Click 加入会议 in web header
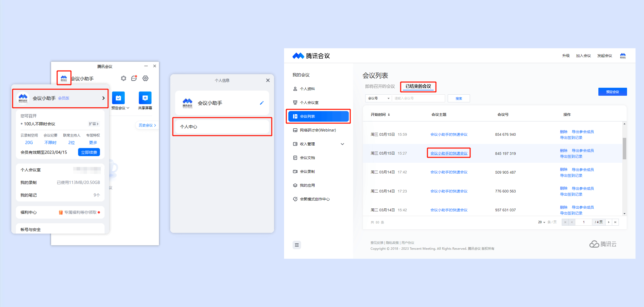The width and height of the screenshot is (644, 307). (583, 56)
